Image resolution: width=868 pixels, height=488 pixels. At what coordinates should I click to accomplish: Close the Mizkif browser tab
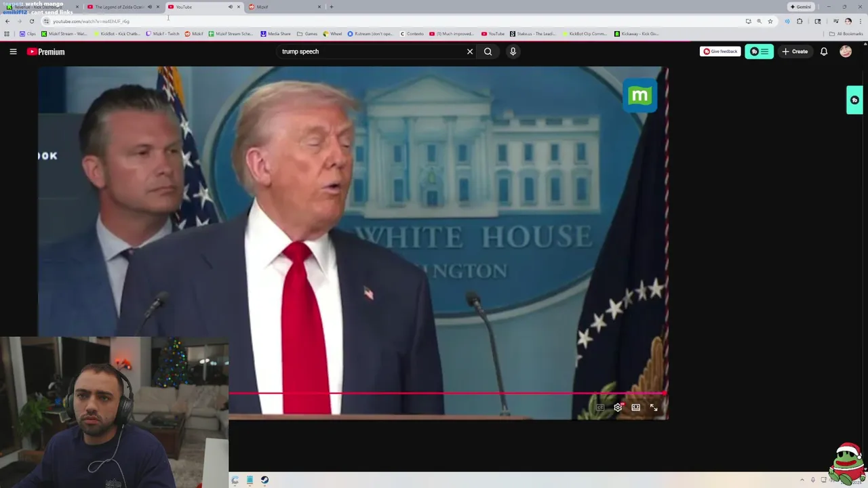click(319, 7)
